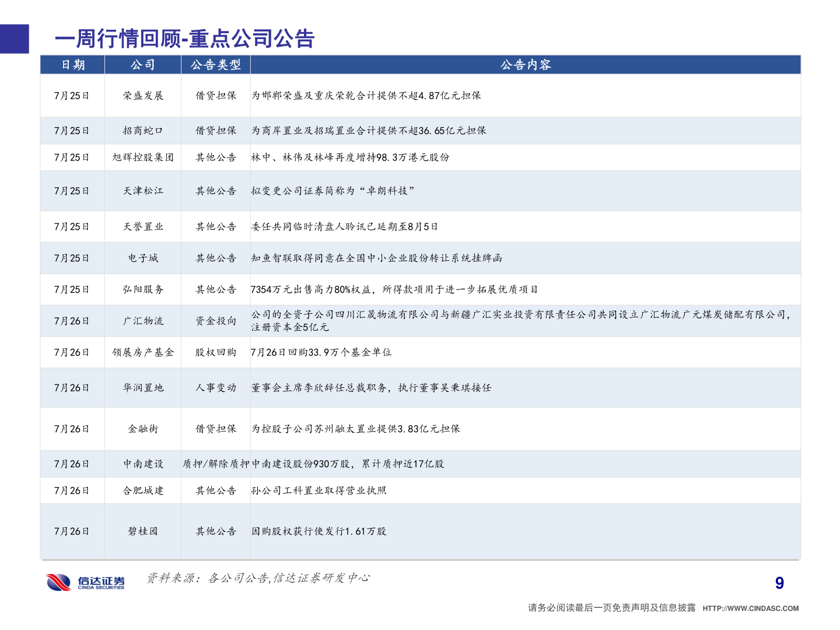Select the 荣盛发展 company cell
The width and height of the screenshot is (840, 630).
tap(142, 95)
